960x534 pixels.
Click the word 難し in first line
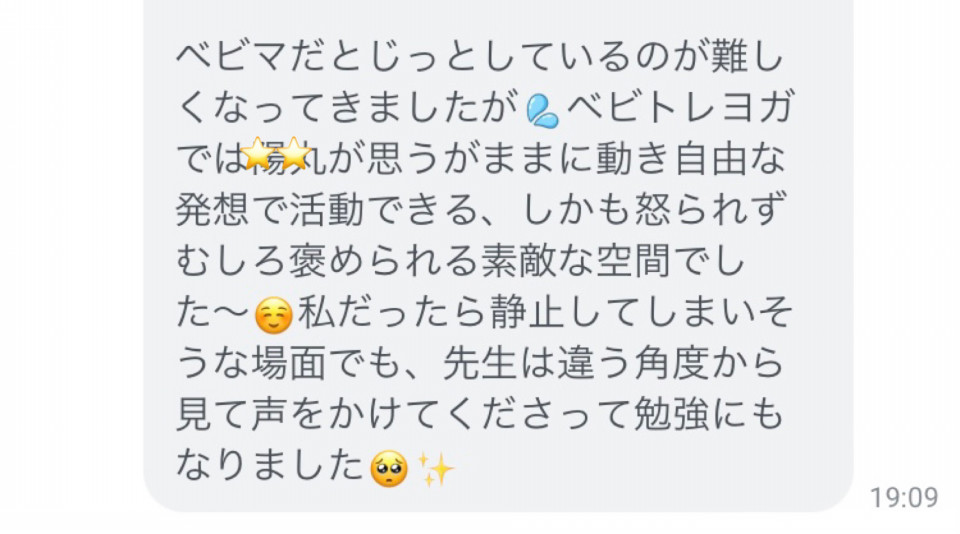coord(748,56)
